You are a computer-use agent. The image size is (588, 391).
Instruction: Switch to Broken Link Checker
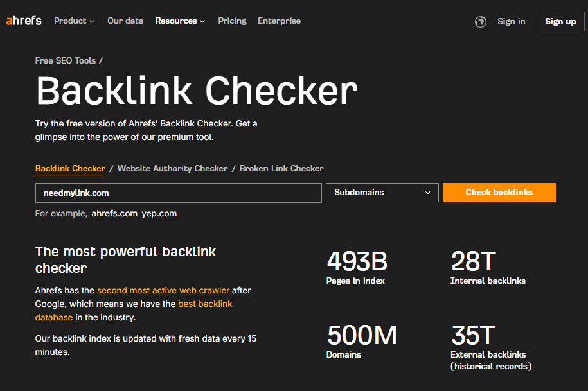click(281, 168)
